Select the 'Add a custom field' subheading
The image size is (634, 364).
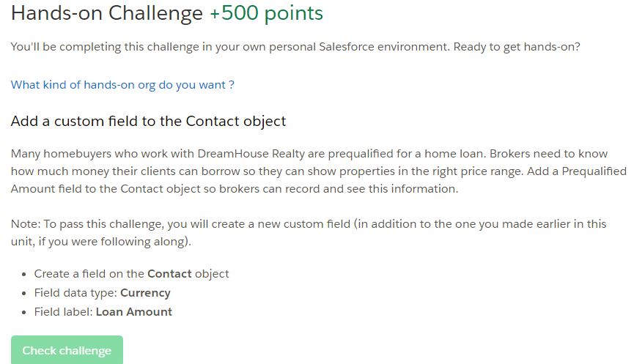pyautogui.click(x=148, y=121)
